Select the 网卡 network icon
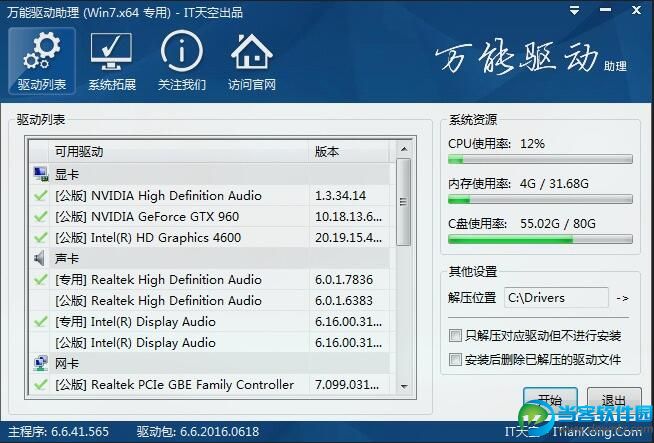The width and height of the screenshot is (654, 443). coord(40,363)
